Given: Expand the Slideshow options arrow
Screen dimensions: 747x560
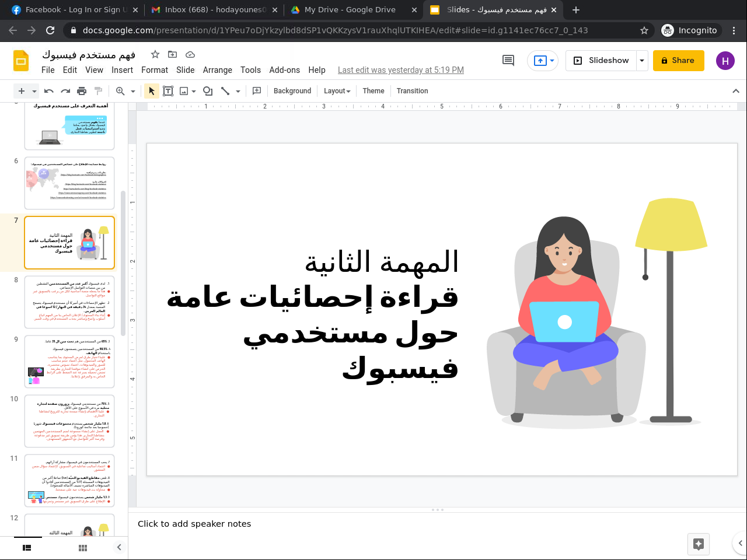Looking at the screenshot, I should (642, 61).
